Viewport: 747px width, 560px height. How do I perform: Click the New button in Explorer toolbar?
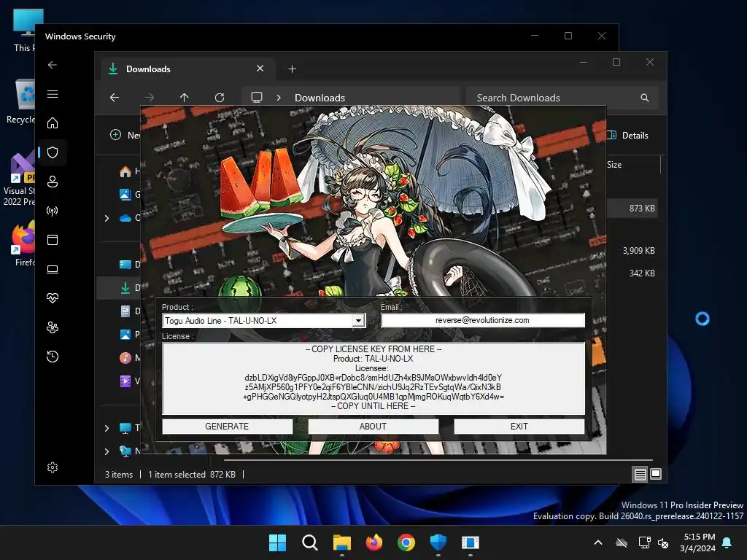point(125,135)
